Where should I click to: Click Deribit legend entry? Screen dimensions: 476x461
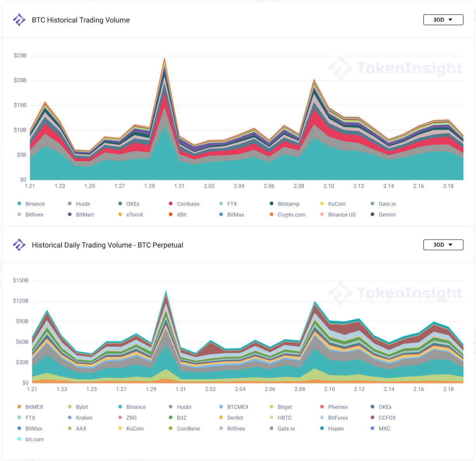[231, 418]
